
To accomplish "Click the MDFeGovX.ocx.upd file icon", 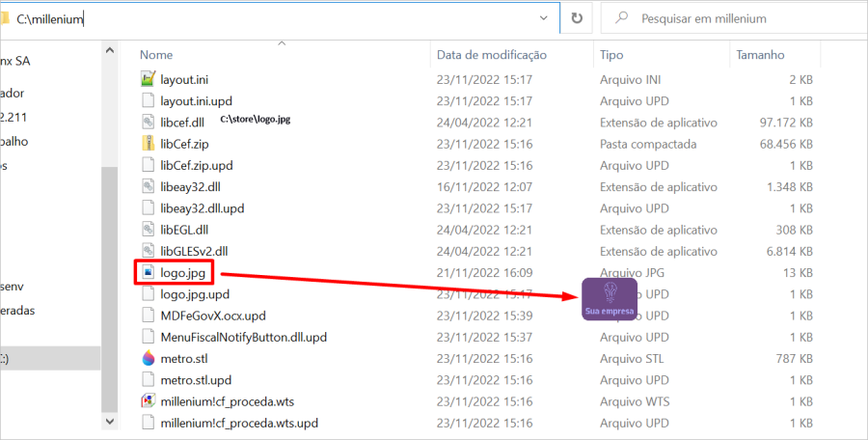I will pyautogui.click(x=148, y=316).
